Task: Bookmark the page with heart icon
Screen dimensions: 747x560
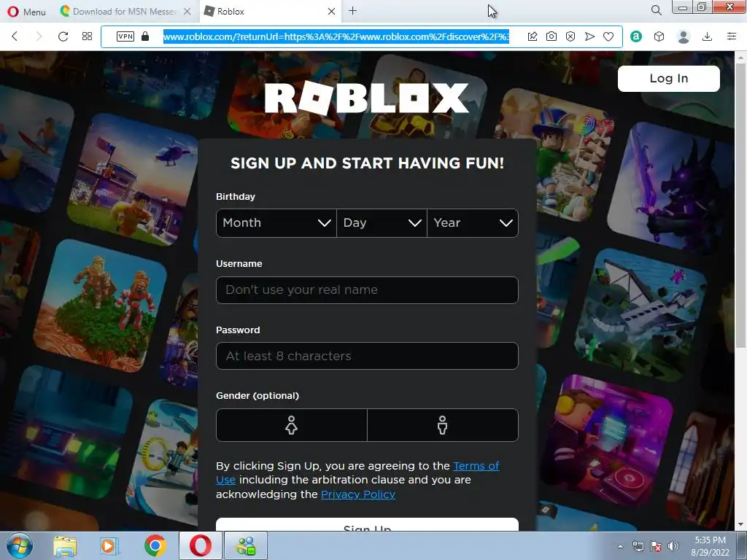Action: [x=608, y=36]
